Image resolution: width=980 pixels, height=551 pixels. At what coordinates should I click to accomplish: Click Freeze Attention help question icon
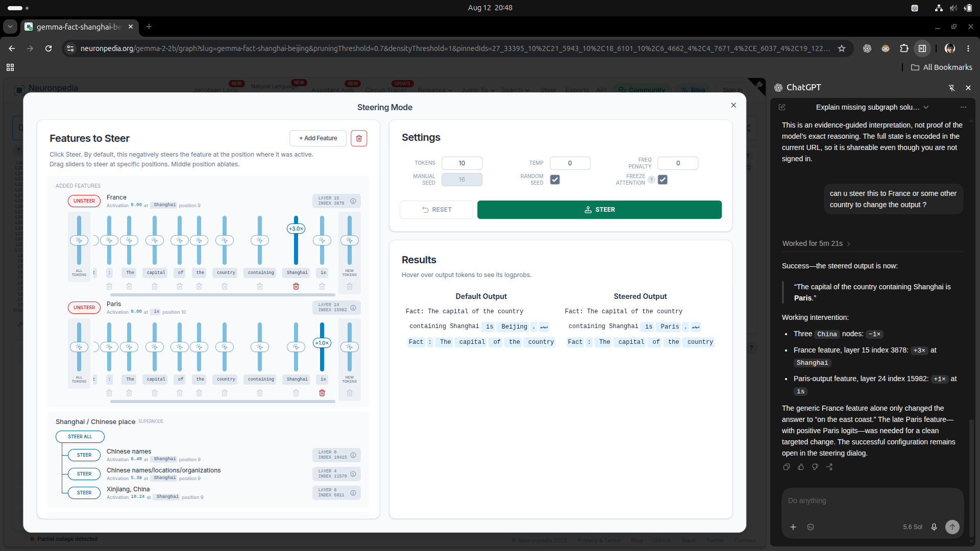pos(651,180)
